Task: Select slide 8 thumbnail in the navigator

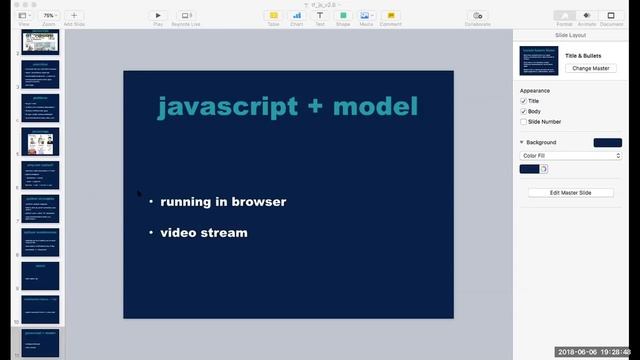Action: [x=40, y=242]
